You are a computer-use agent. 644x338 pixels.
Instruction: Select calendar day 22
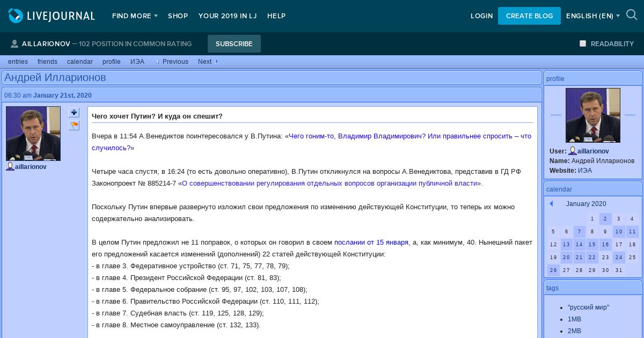click(592, 258)
